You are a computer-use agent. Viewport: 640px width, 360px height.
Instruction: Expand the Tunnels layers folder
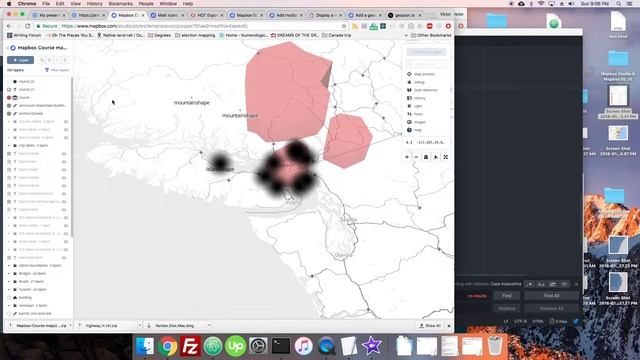point(9,289)
